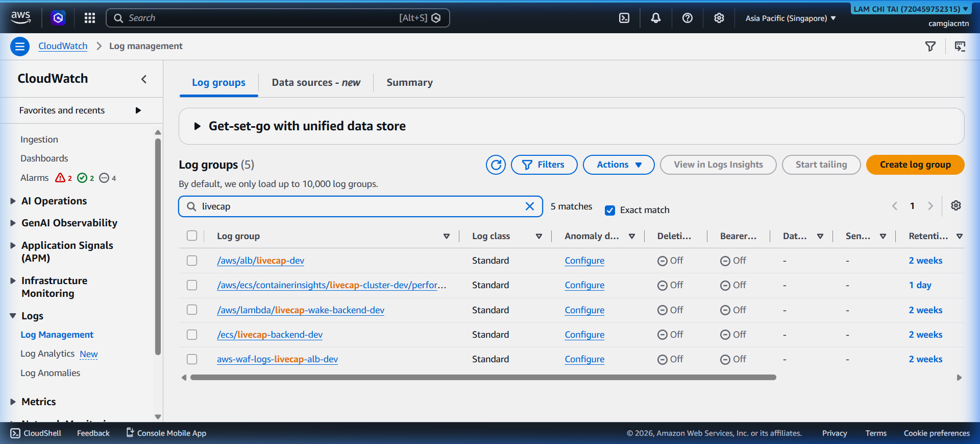
Task: Collapse the CloudWatch side panel arrow
Action: point(144,79)
